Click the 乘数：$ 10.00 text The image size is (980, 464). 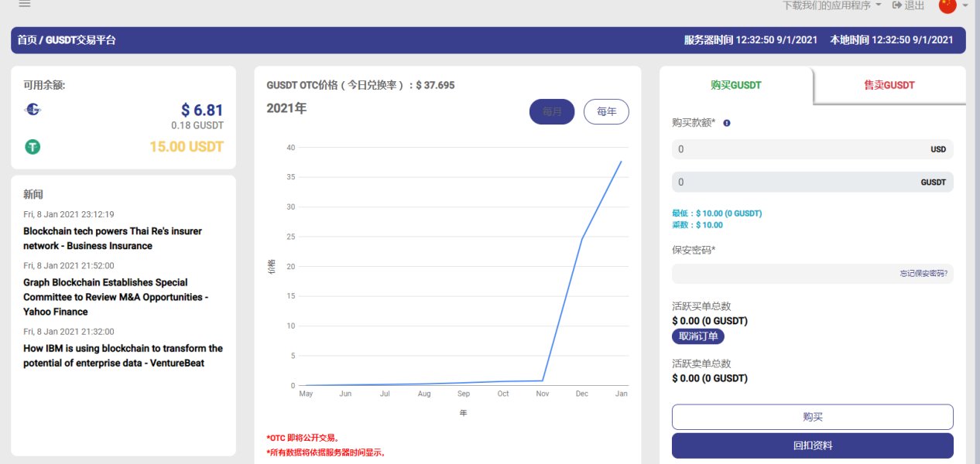coord(697,225)
